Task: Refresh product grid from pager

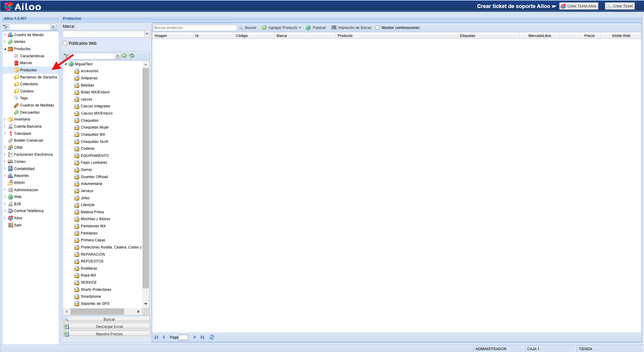Action: [x=212, y=337]
